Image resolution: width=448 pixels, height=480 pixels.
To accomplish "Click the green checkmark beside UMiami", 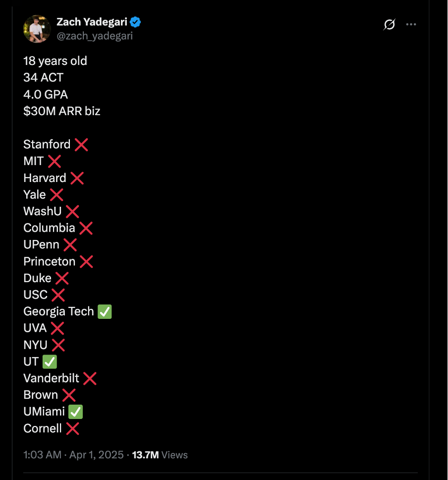I will click(x=75, y=412).
